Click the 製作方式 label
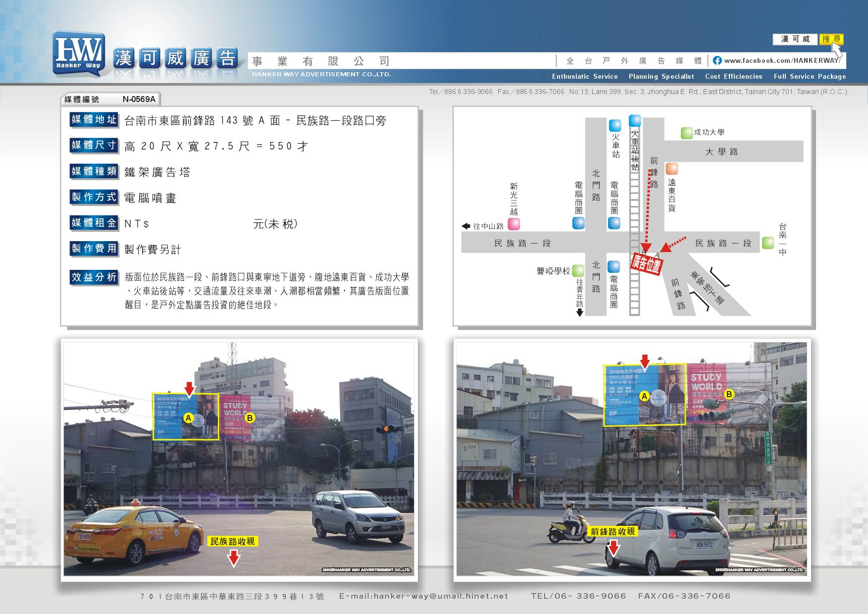 (x=94, y=197)
